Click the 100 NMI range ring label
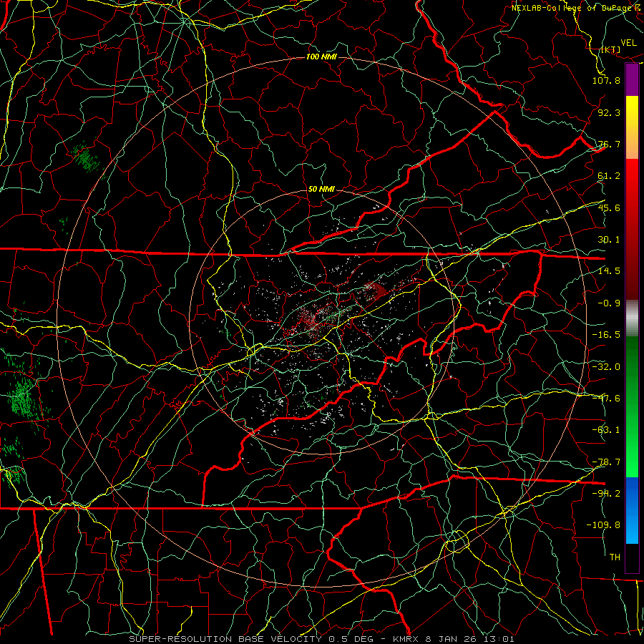The height and width of the screenshot is (644, 644). [321, 57]
